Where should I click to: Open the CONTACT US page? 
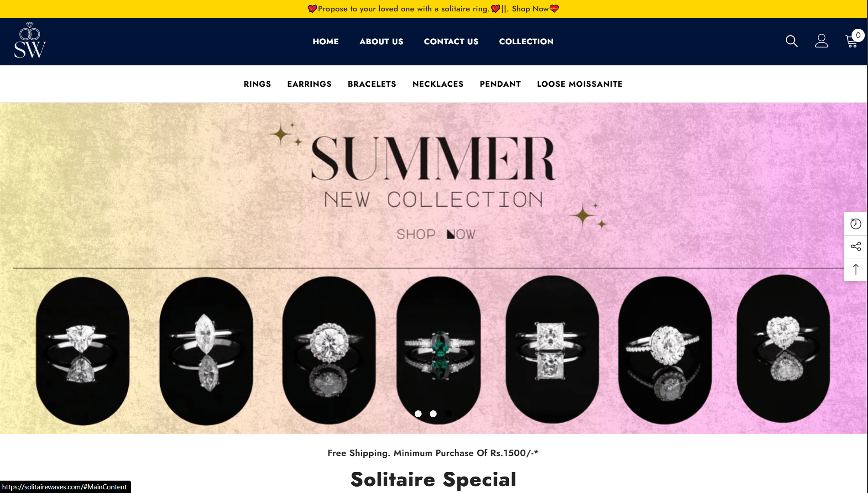coord(451,42)
